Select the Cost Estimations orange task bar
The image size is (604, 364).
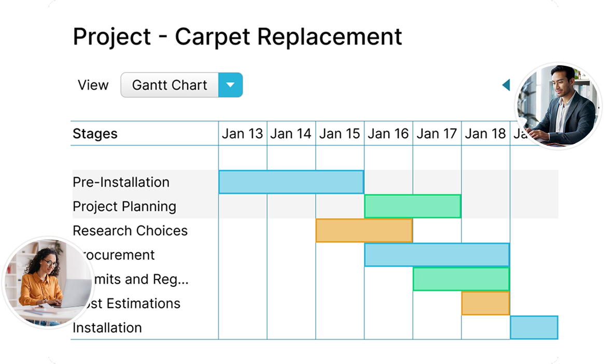click(485, 303)
